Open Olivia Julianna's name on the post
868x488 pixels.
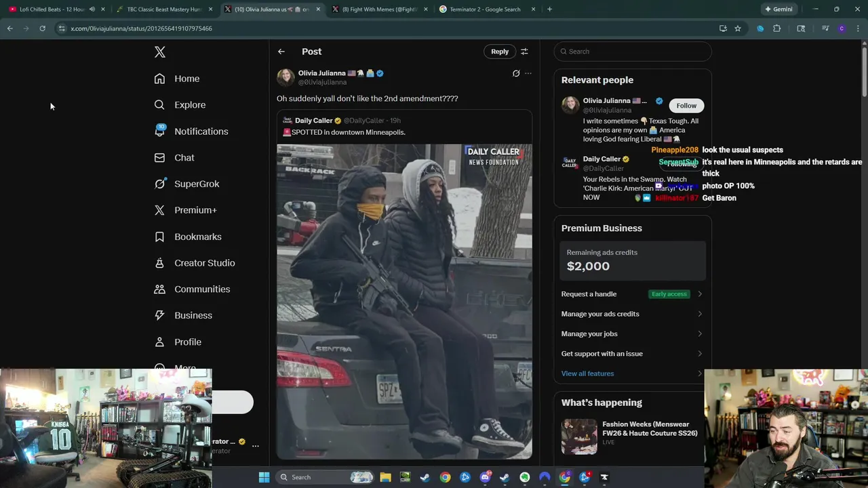(x=322, y=73)
